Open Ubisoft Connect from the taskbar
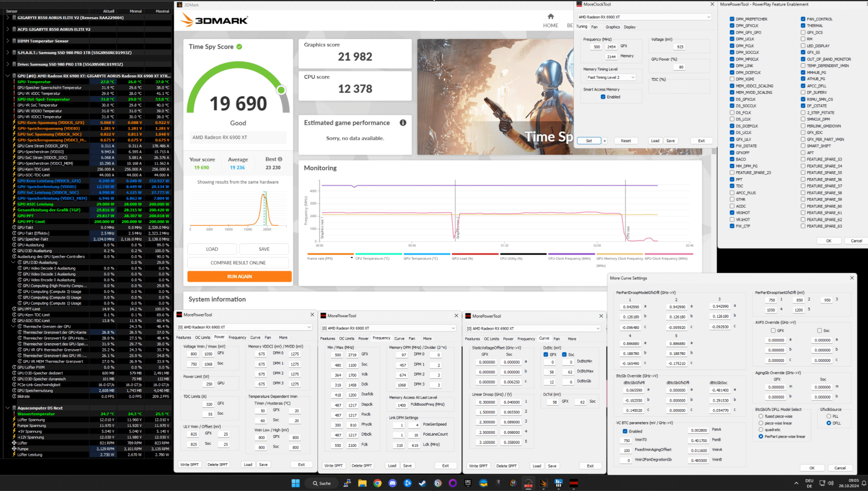Image resolution: width=868 pixels, height=491 pixels. tap(438, 483)
